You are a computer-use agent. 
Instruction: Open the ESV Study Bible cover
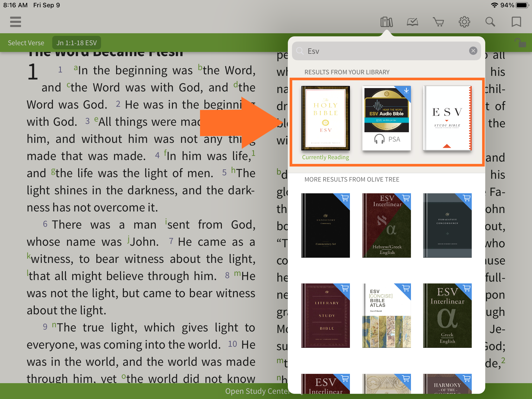(447, 118)
